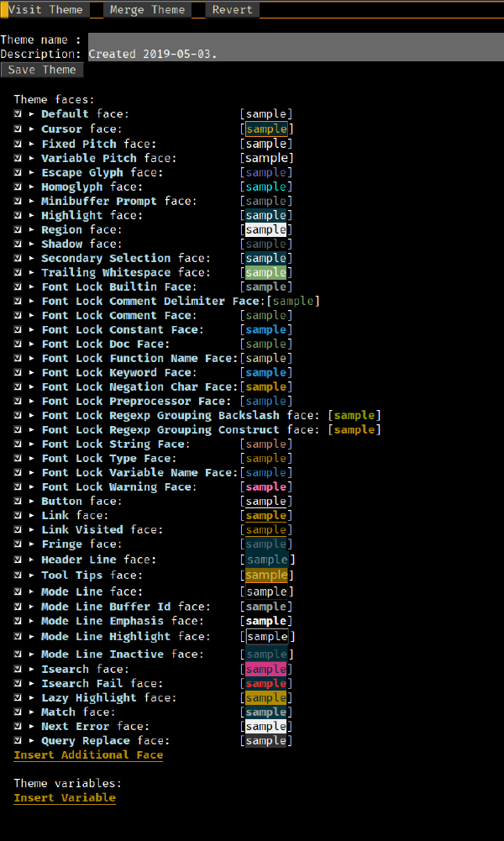Click Font Lock Preprocessor Face label
Screen dimensions: 504x841
tap(136, 402)
